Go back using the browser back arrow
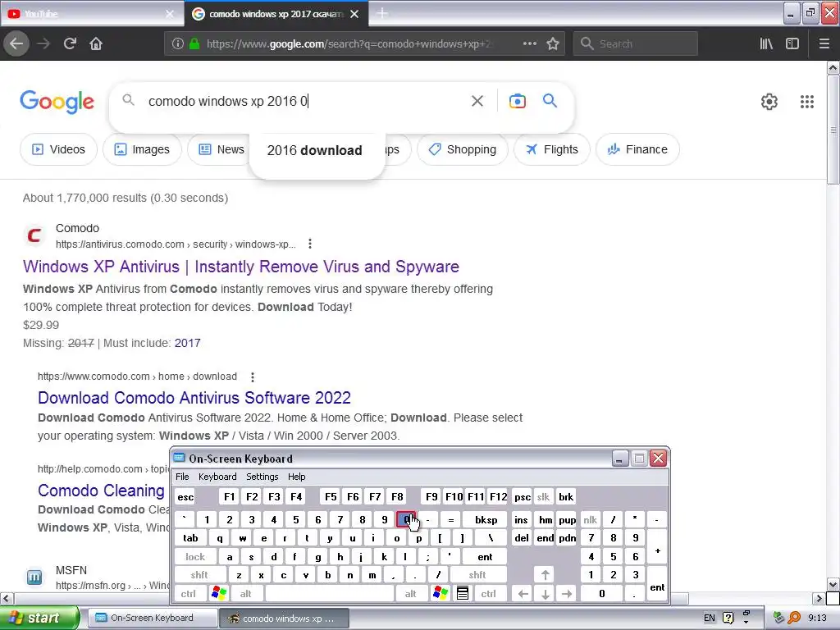The width and height of the screenshot is (840, 630). click(16, 43)
